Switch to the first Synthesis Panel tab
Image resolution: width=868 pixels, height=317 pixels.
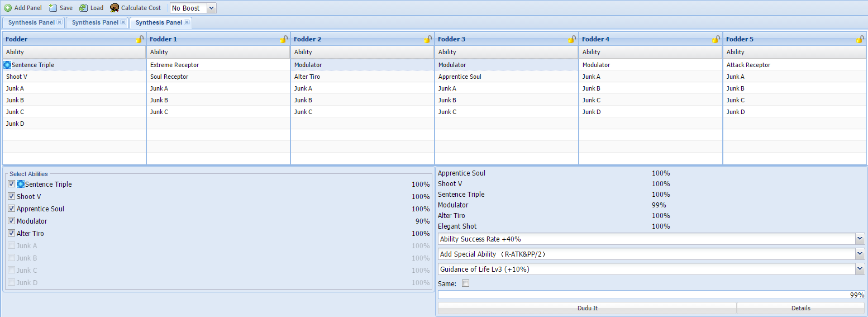[x=31, y=22]
